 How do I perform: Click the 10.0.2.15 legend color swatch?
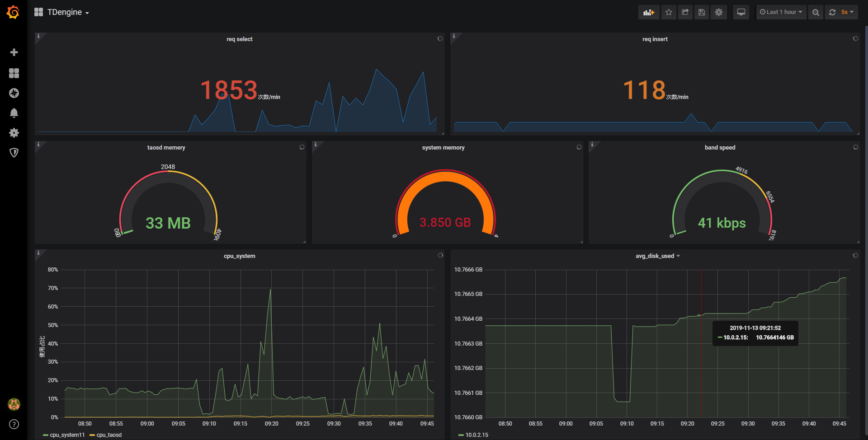point(461,435)
